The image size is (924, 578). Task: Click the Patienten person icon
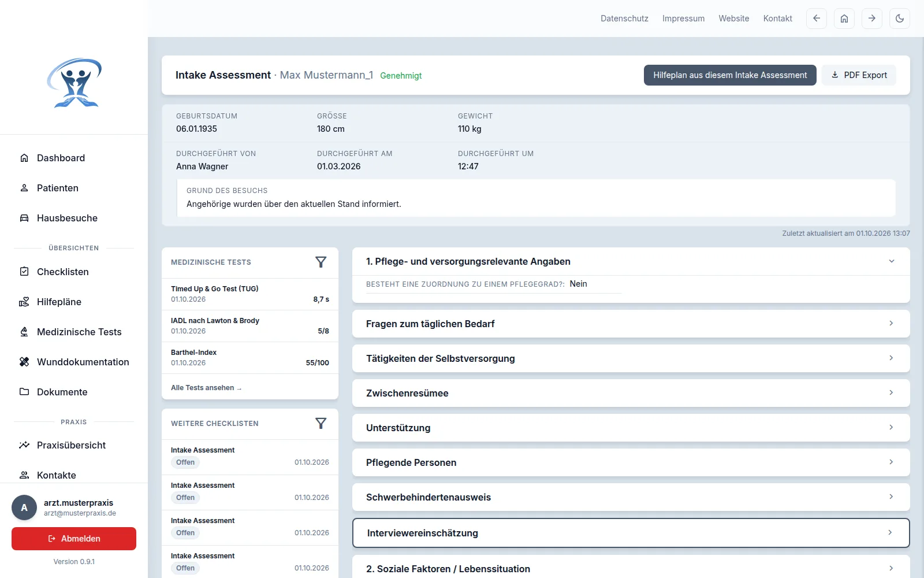(24, 188)
